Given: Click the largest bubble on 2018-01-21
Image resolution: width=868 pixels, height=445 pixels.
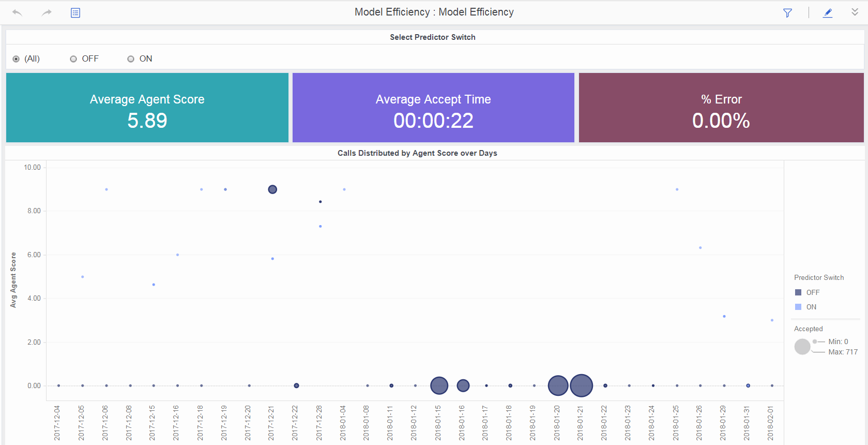Looking at the screenshot, I should [x=581, y=385].
